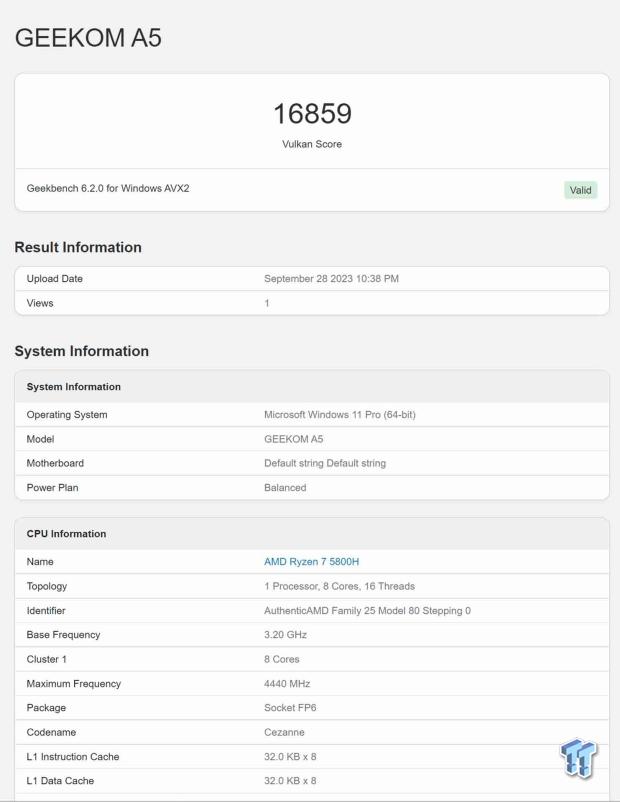Image resolution: width=620 pixels, height=802 pixels.
Task: Click the Codename row label
Action: [51, 732]
